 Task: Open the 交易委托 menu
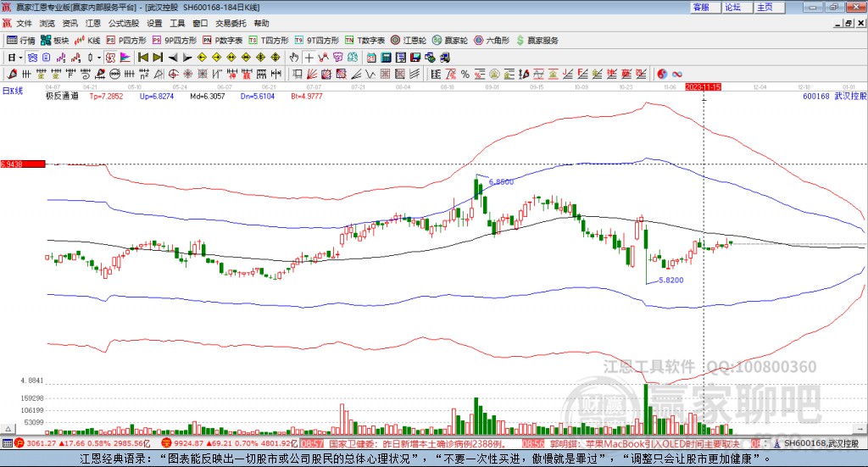pos(231,23)
